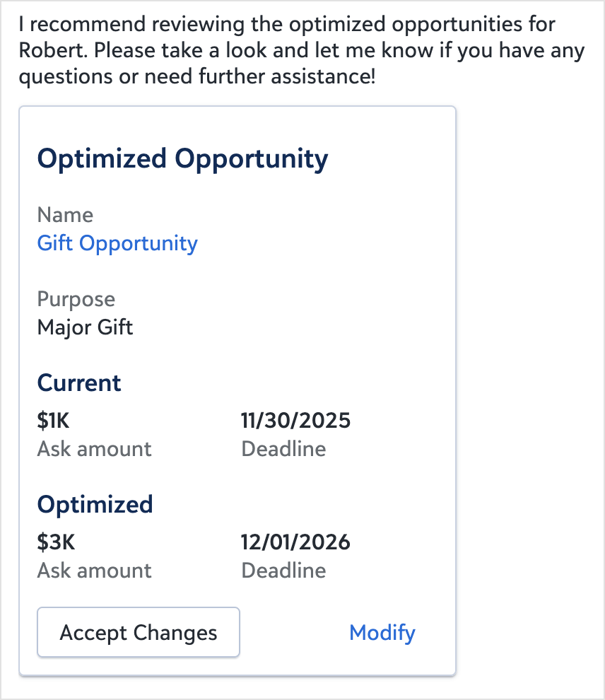
Task: Select the Major Gift purpose value
Action: tap(85, 327)
